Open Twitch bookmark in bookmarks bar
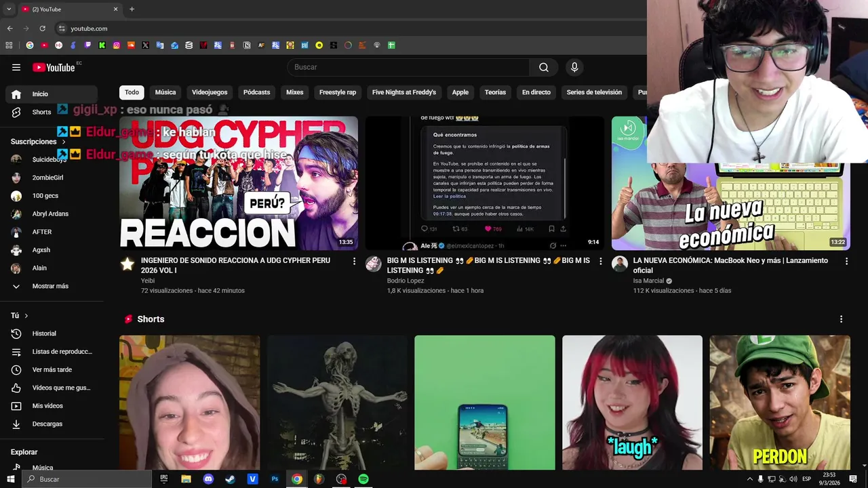 87,45
